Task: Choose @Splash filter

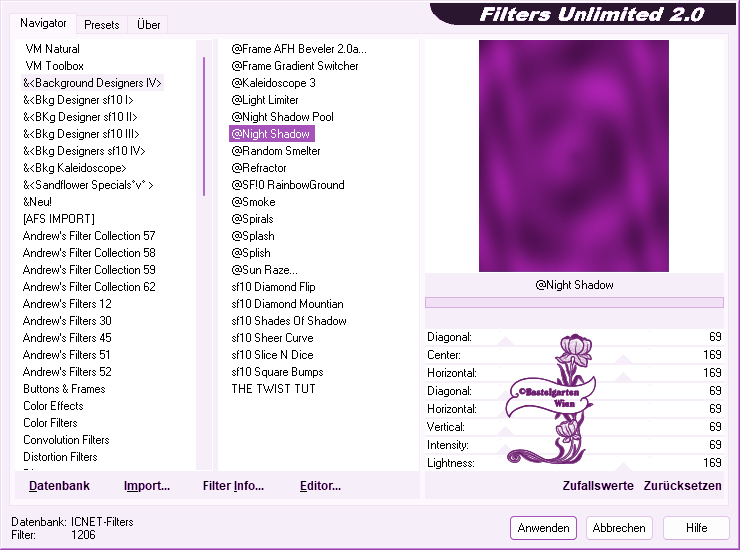Action: [x=252, y=236]
